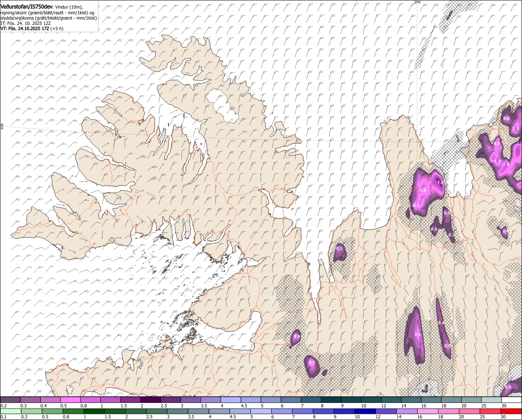Click the 0.4 label on the snow scale
The height and width of the screenshot is (420, 522).
coord(43,406)
